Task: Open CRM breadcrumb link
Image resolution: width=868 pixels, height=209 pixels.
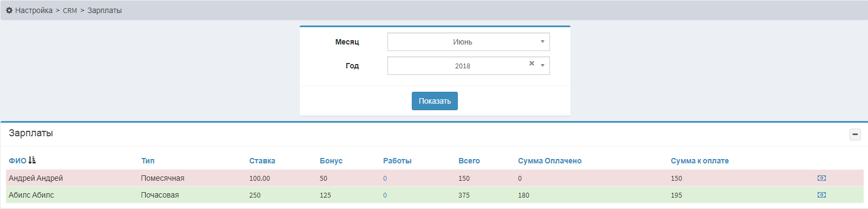Action: 70,10
